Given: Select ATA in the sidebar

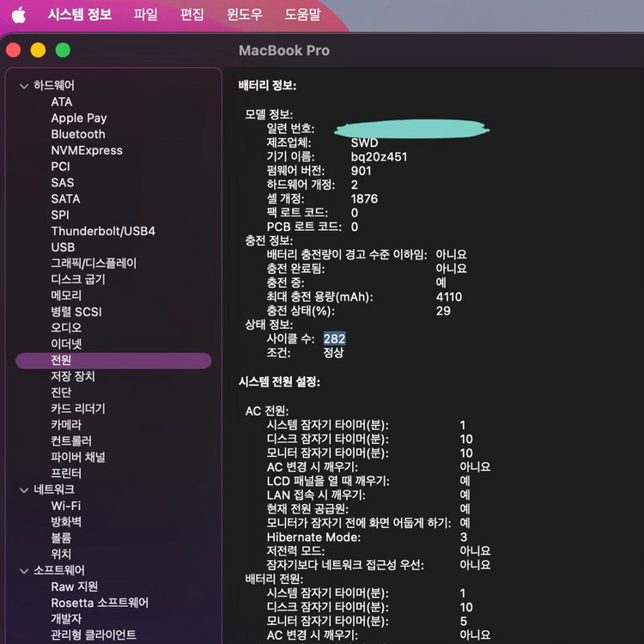Looking at the screenshot, I should (x=62, y=102).
